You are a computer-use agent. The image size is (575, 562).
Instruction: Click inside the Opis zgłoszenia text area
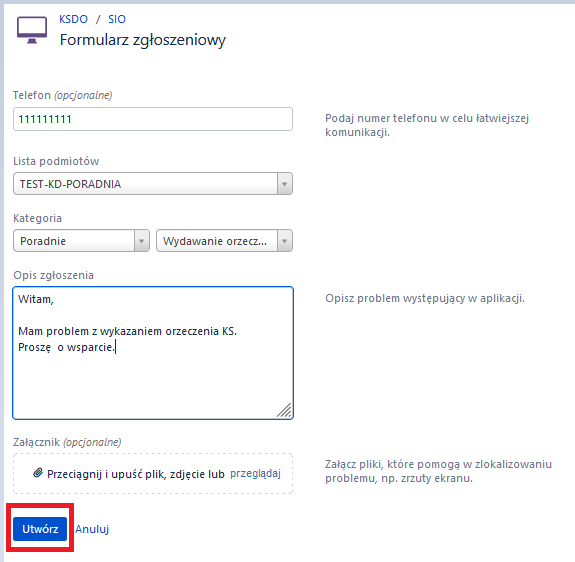[153, 353]
